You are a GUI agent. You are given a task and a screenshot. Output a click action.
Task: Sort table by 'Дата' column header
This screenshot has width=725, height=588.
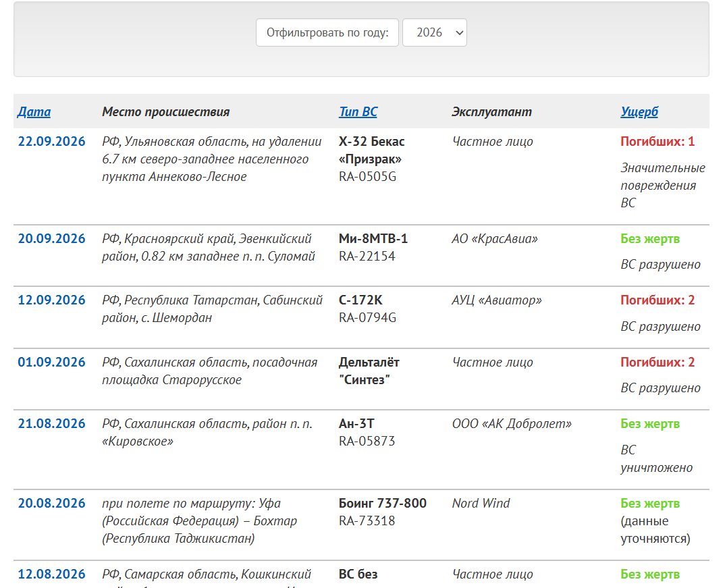34,112
